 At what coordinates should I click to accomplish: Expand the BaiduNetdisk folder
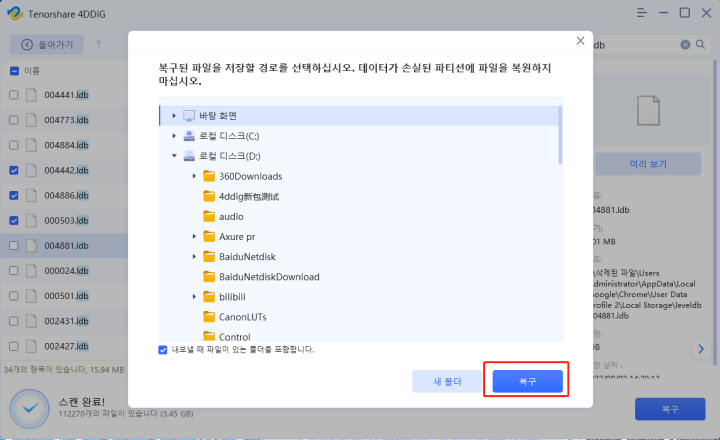point(194,257)
